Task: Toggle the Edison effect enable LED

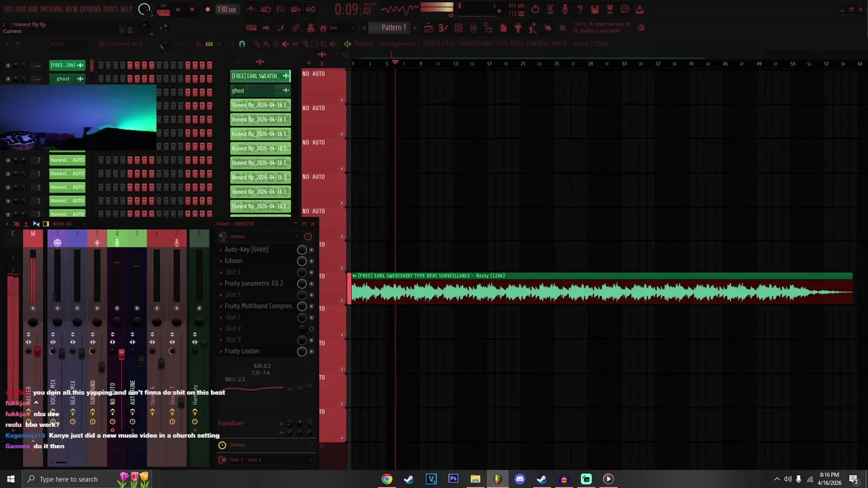Action: 311,261
